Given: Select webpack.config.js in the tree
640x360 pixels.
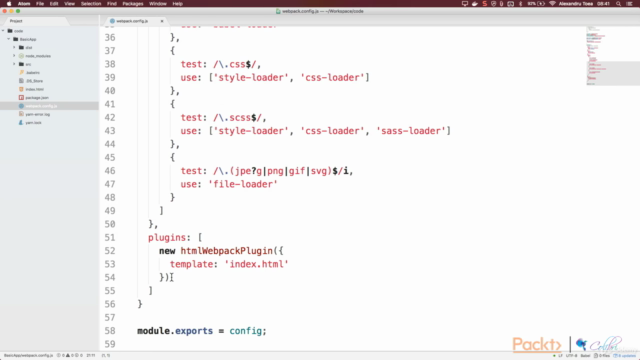Looking at the screenshot, I should pyautogui.click(x=41, y=106).
